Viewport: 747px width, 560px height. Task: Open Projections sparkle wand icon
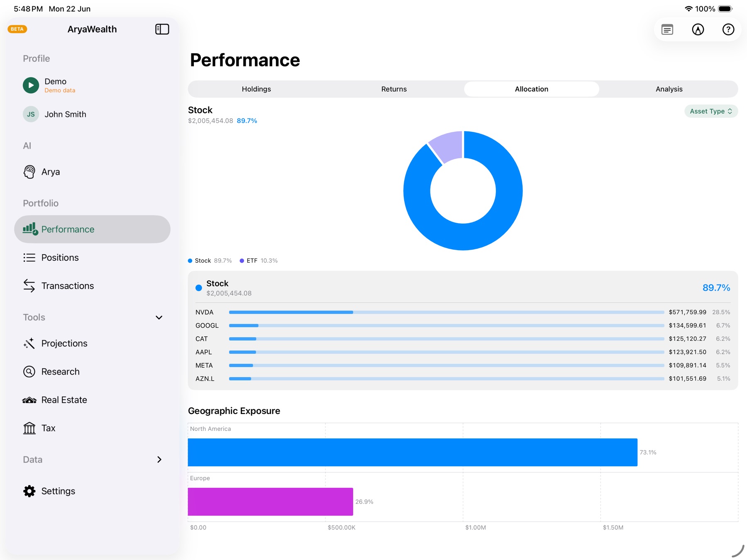(29, 343)
